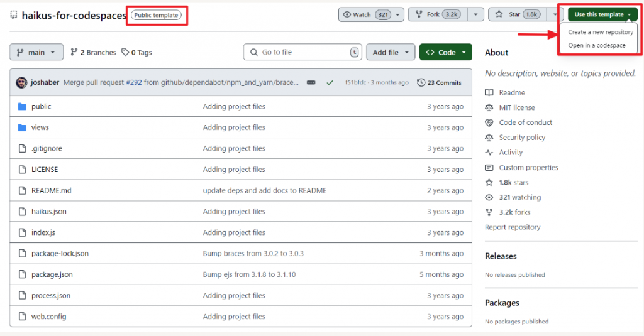The height and width of the screenshot is (336, 644).
Task: Open index.js file
Action: point(43,232)
